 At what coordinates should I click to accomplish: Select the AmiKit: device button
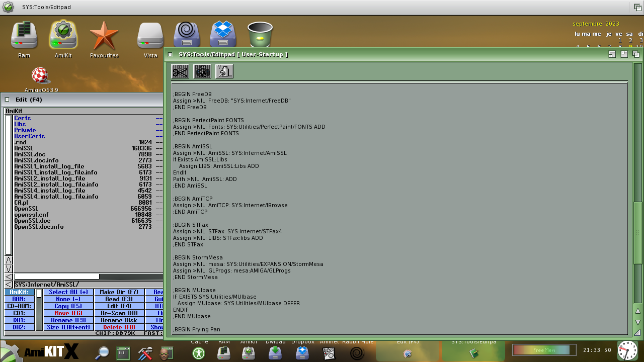20,292
